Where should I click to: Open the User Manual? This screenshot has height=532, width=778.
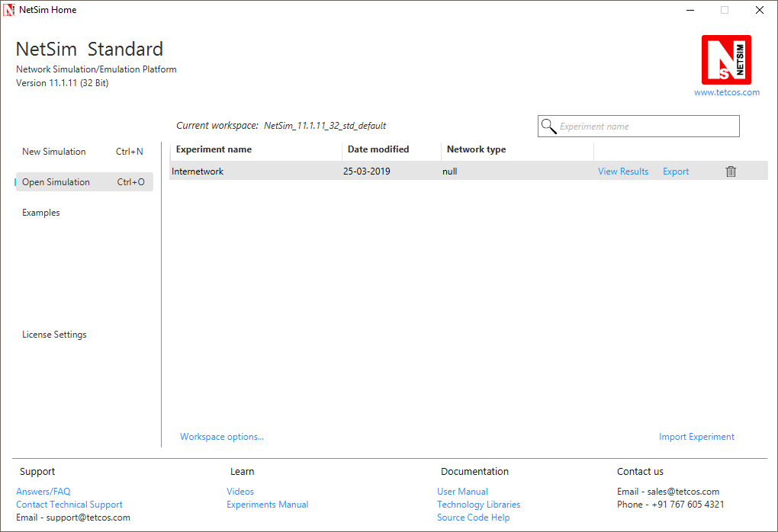(x=462, y=492)
